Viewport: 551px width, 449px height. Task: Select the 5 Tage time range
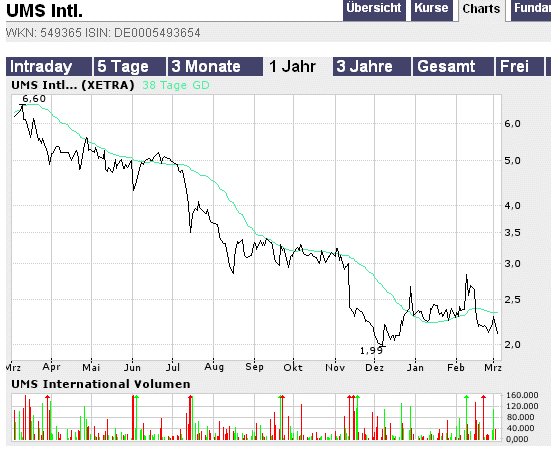(x=129, y=66)
